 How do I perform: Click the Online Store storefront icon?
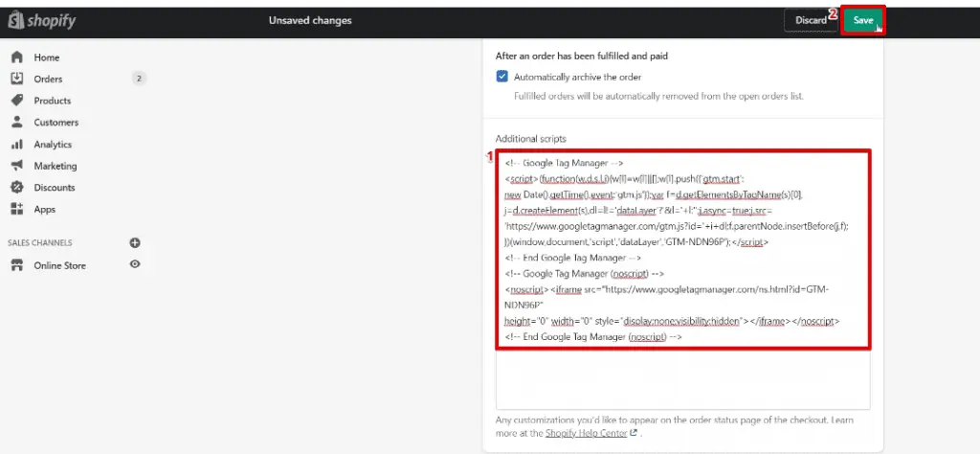tap(17, 265)
